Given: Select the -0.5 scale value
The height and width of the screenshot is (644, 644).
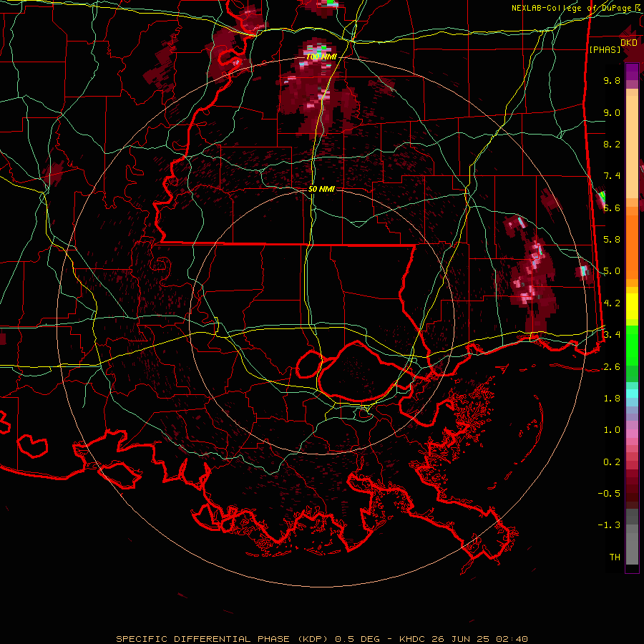Looking at the screenshot, I should (x=609, y=494).
